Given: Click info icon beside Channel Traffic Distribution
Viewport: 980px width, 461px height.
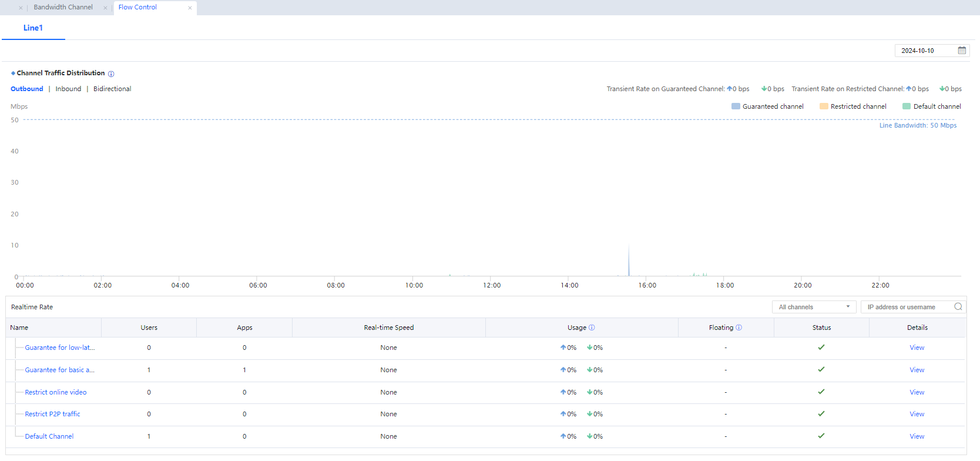Looking at the screenshot, I should coord(111,74).
